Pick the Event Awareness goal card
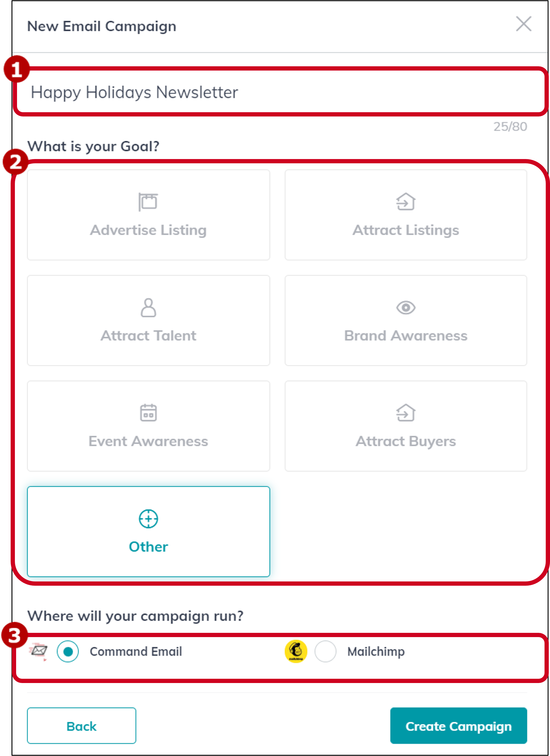 (148, 426)
